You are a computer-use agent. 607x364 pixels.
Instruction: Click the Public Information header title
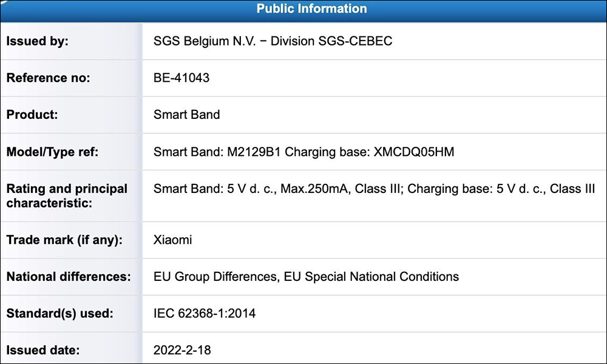click(311, 8)
